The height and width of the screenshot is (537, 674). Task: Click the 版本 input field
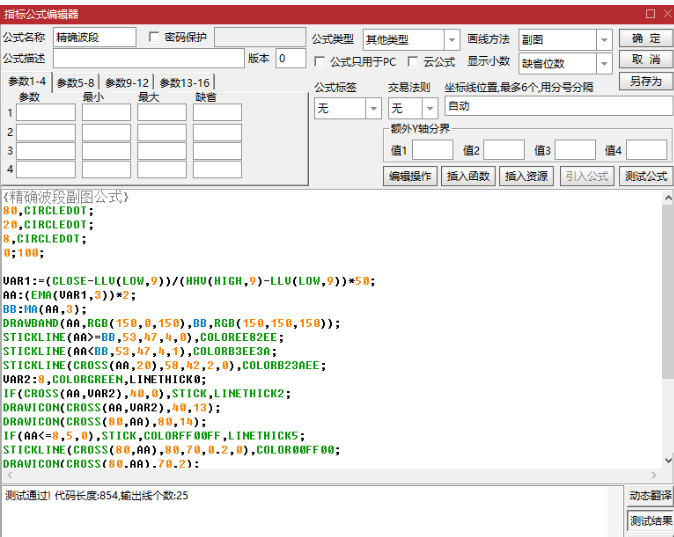click(291, 58)
